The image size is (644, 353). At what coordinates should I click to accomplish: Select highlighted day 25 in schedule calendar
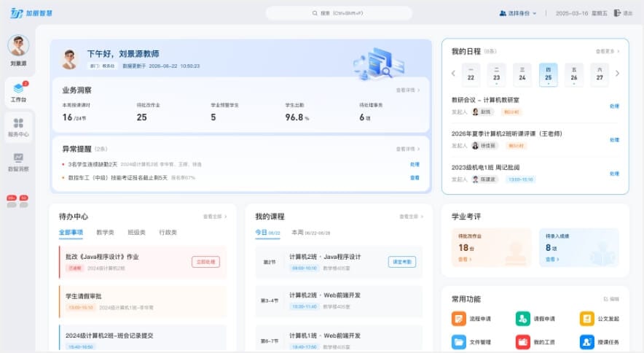[x=549, y=74]
